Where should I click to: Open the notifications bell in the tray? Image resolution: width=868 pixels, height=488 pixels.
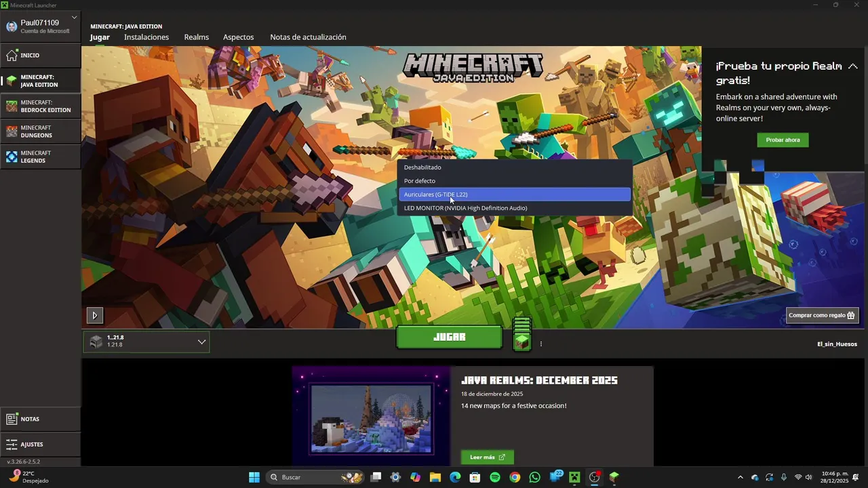(856, 477)
